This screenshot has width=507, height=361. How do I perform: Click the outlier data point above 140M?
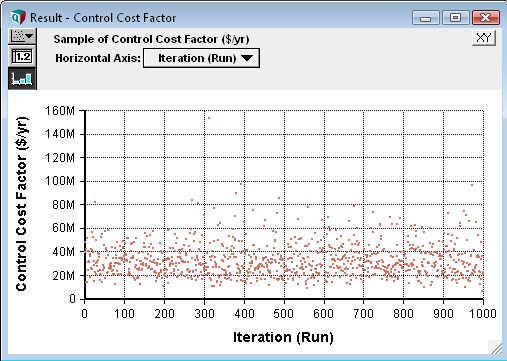(x=209, y=118)
